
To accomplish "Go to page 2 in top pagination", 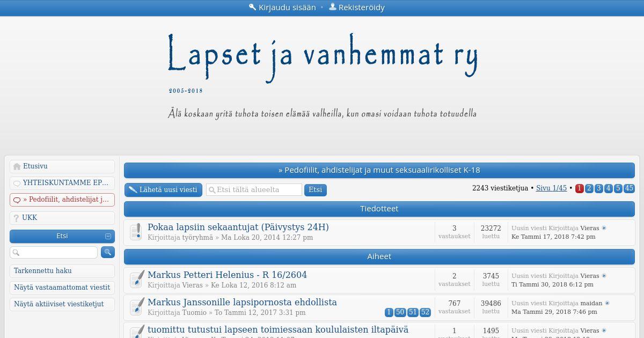I will (x=589, y=188).
